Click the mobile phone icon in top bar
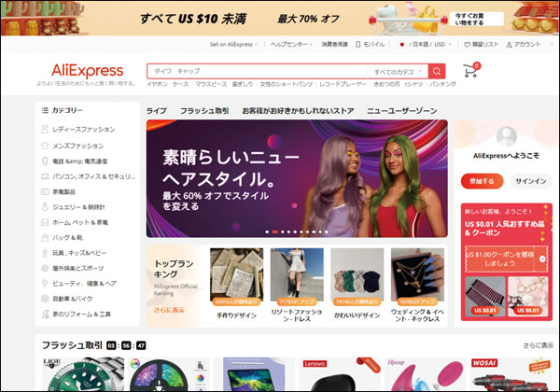The image size is (560, 392). coord(358,45)
